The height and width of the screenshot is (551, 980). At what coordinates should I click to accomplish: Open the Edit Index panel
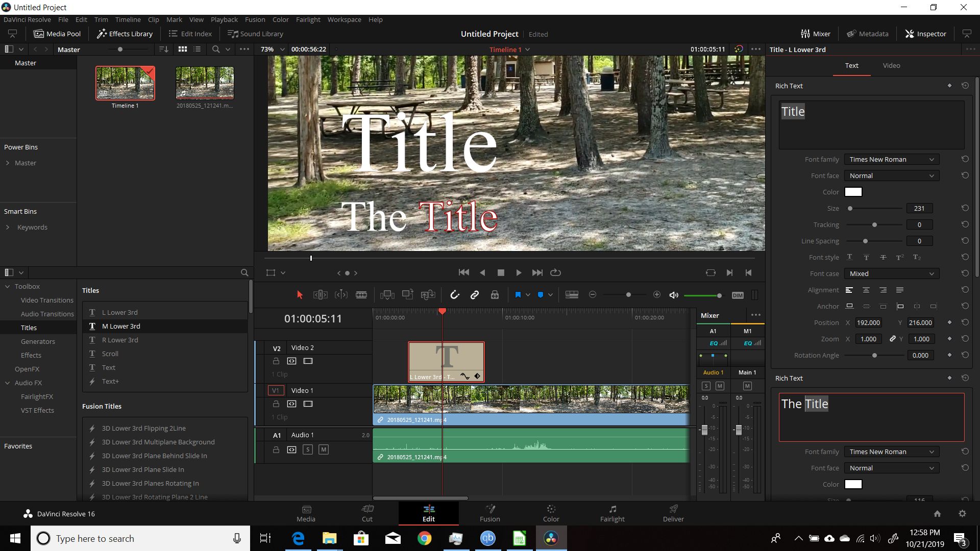pyautogui.click(x=190, y=34)
